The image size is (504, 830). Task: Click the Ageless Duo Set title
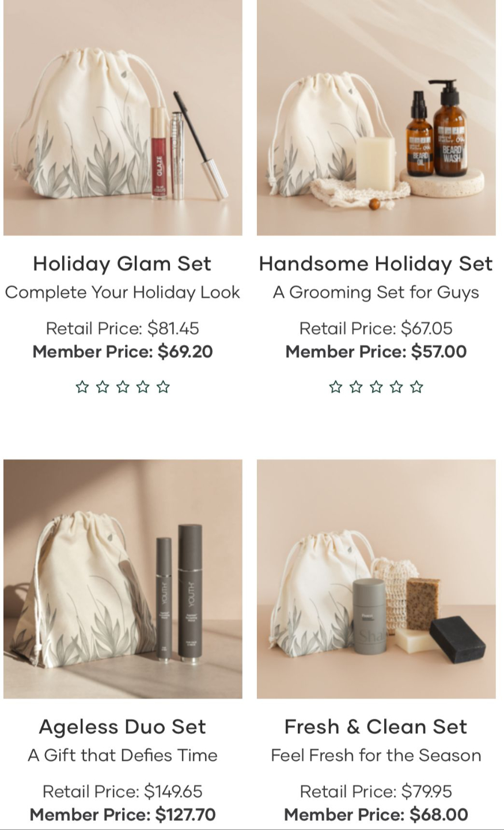pos(122,726)
